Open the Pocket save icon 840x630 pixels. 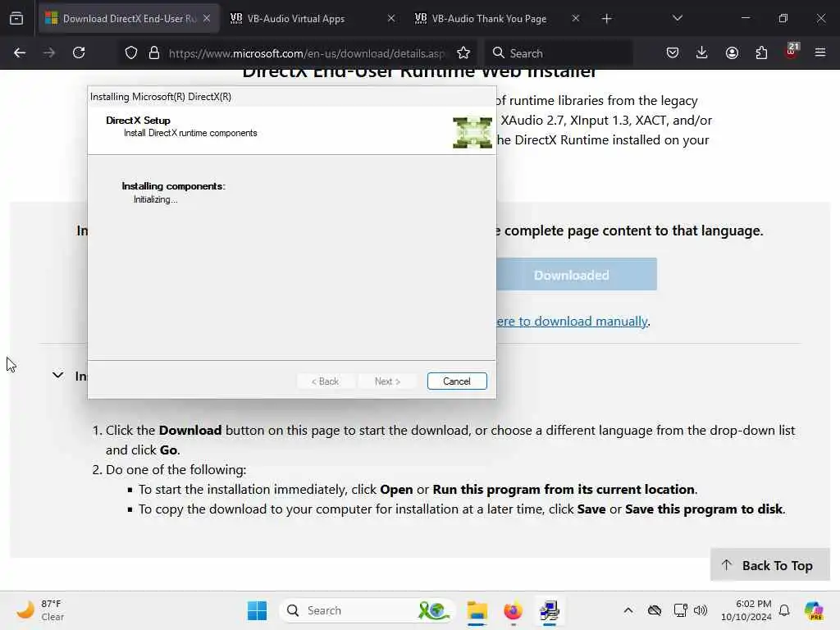pos(673,52)
